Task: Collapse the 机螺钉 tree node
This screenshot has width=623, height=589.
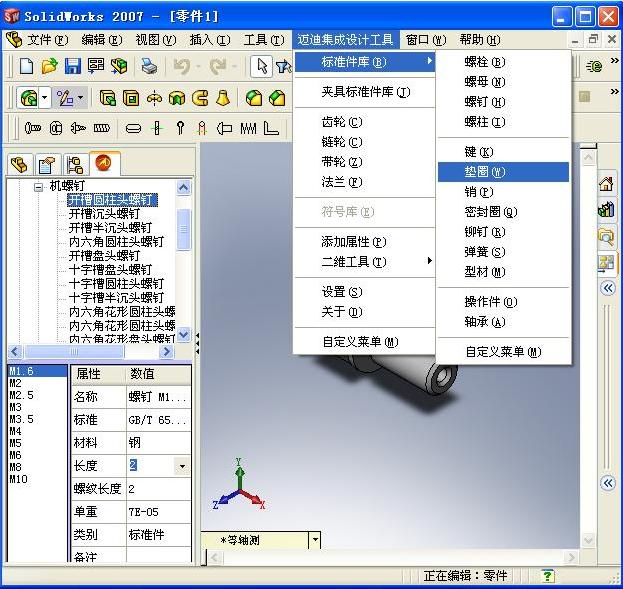Action: point(38,187)
